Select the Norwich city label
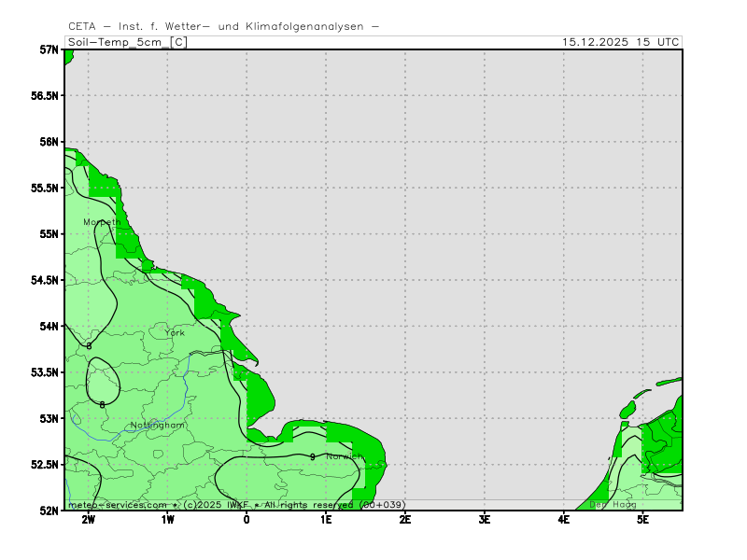The height and width of the screenshot is (560, 747). [x=345, y=456]
